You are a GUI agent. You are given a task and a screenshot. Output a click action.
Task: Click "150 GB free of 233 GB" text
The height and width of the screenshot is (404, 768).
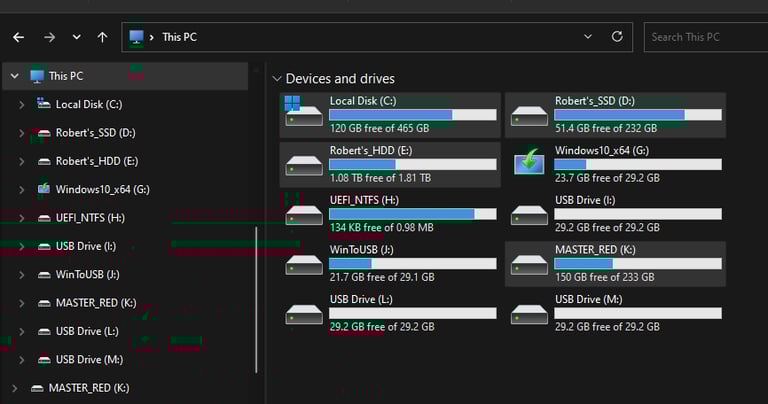(604, 277)
